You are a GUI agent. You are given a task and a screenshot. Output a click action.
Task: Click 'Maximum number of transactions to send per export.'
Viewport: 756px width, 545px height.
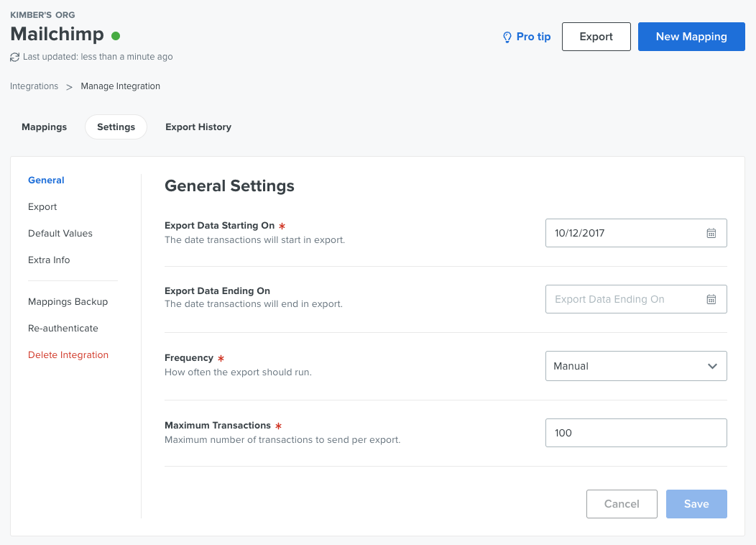click(282, 440)
